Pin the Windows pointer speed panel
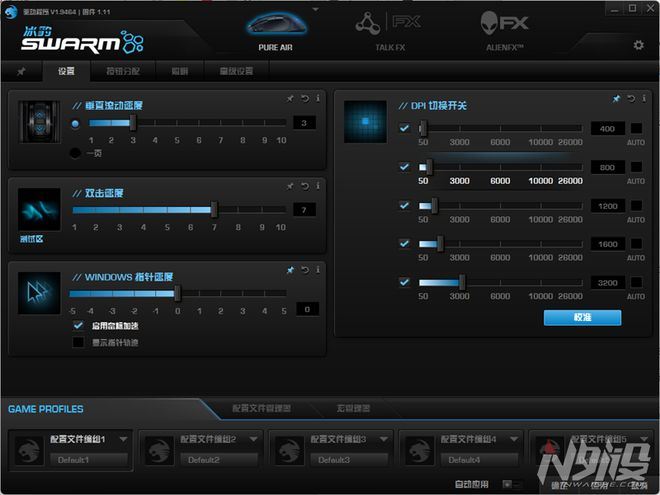 [290, 270]
